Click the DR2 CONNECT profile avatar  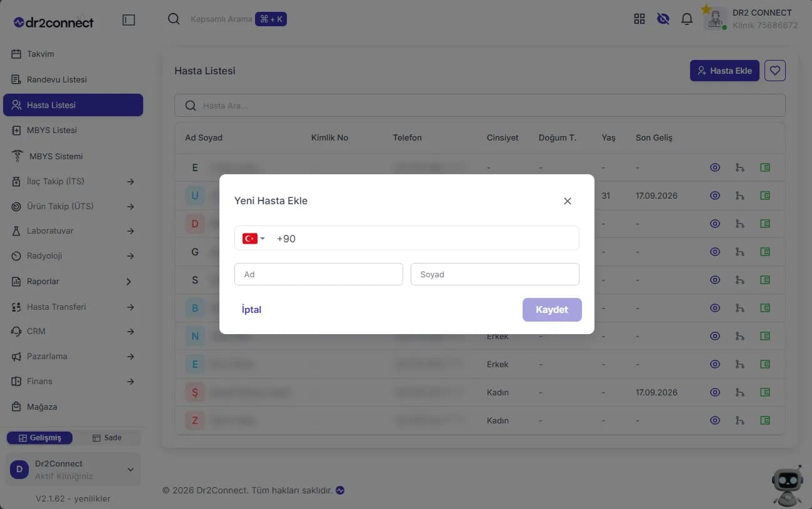(714, 19)
